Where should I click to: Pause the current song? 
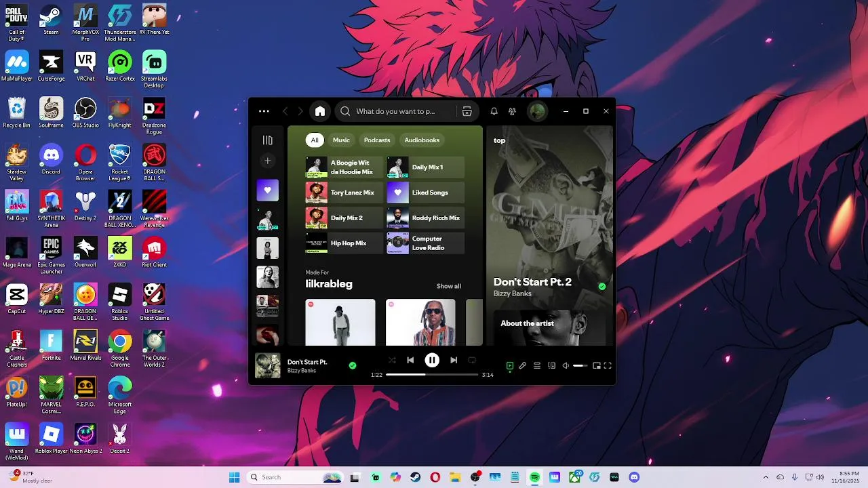point(432,361)
